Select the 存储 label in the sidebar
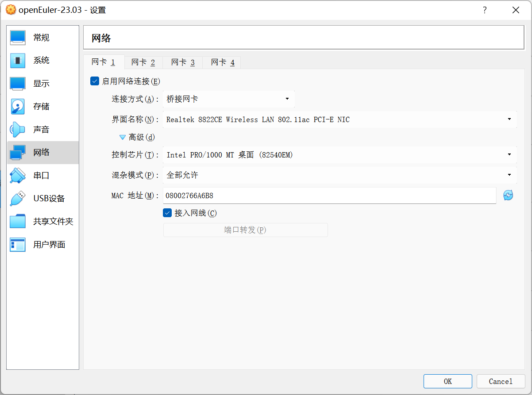The image size is (532, 395). click(x=42, y=107)
